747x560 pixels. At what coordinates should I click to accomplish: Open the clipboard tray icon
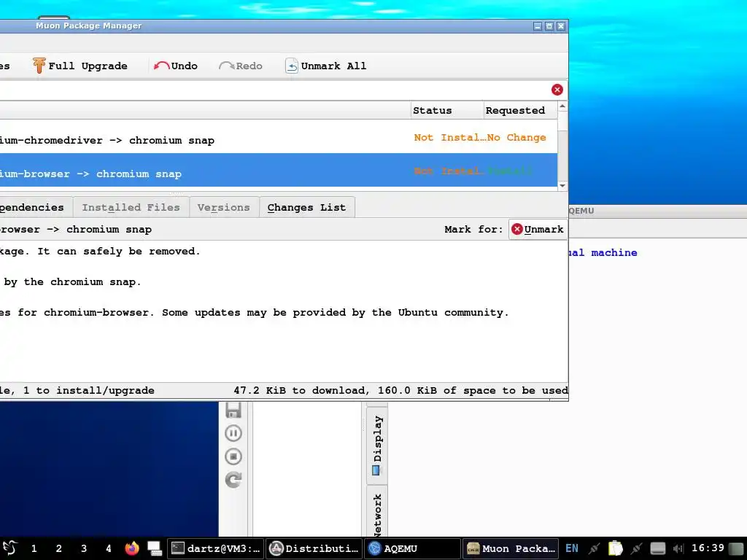(615, 548)
